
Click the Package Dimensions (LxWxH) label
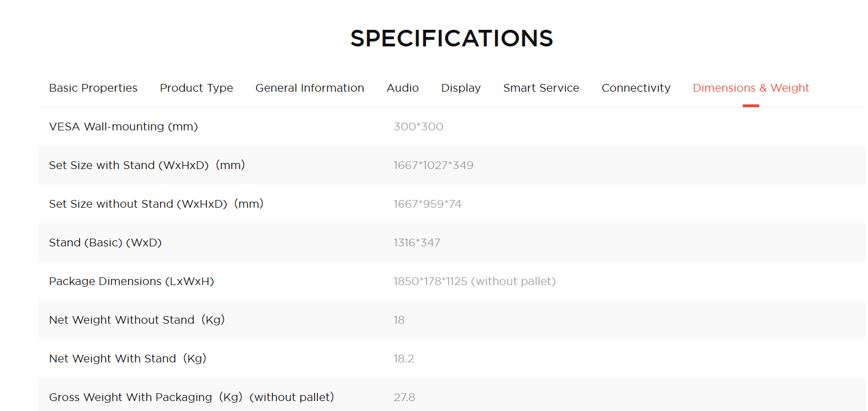(131, 281)
